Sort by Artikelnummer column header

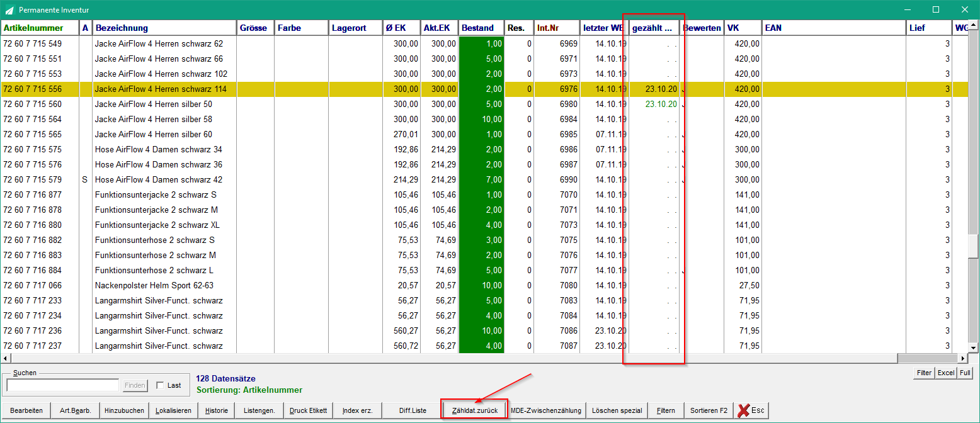click(40, 28)
